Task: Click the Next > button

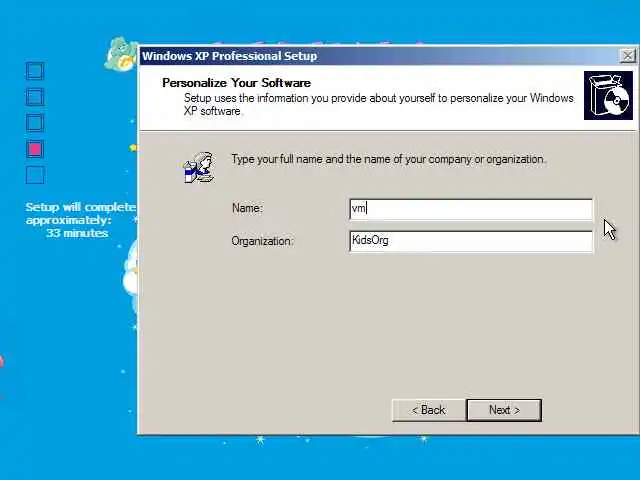Action: 504,410
